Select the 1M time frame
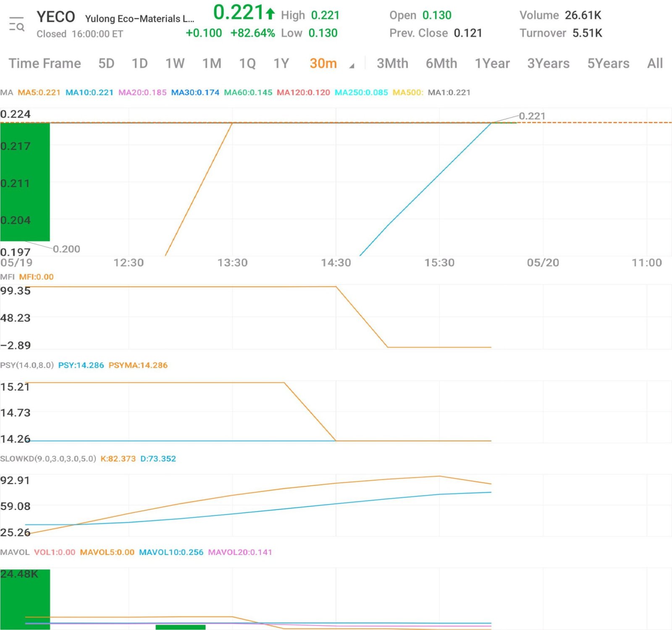This screenshot has width=672, height=630. point(212,63)
